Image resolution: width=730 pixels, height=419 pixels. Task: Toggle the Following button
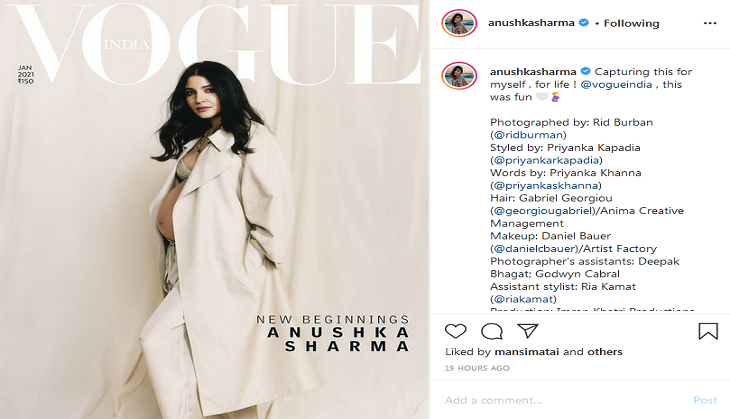[x=631, y=23]
